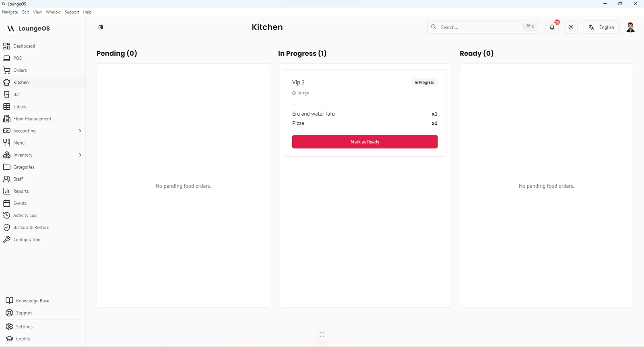Click the Categories folder icon
Screen dimensions: 644x347
(x=7, y=167)
